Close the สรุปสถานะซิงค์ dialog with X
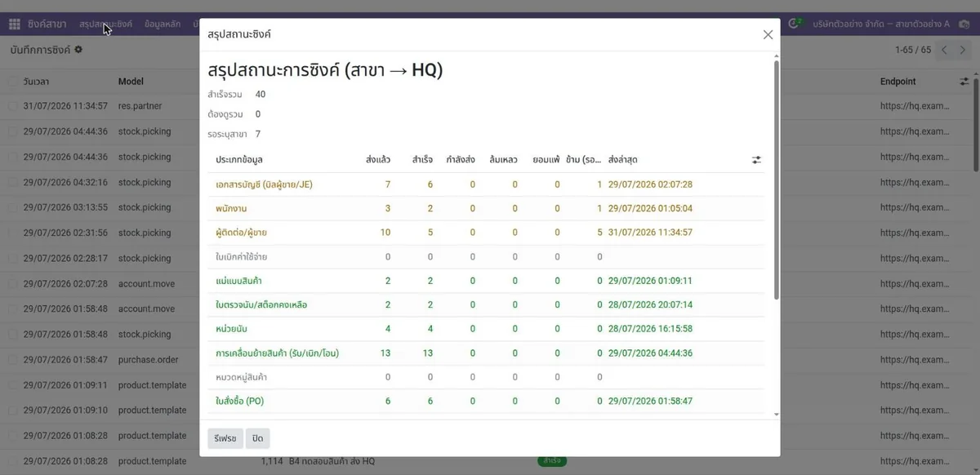This screenshot has height=475, width=980. click(x=768, y=35)
